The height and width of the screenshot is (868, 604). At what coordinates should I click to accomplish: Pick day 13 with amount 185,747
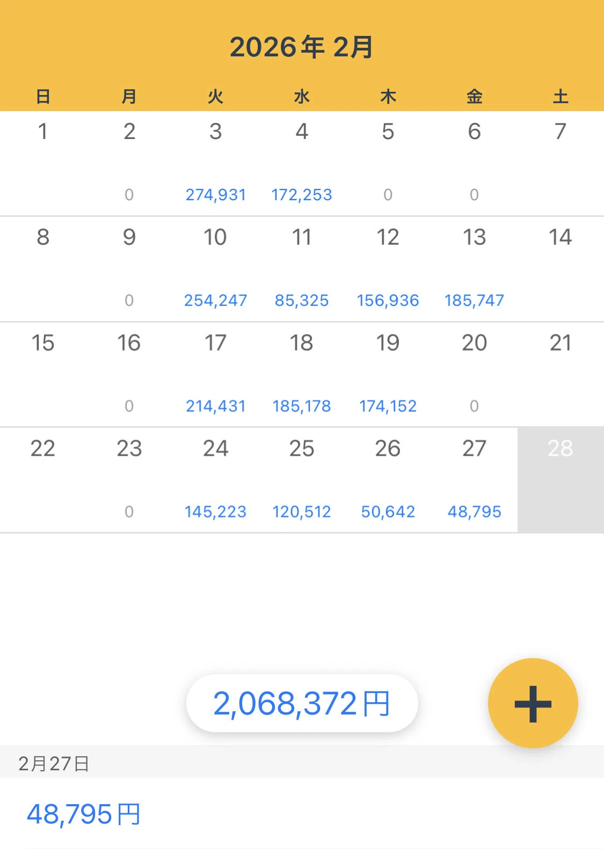(x=474, y=269)
